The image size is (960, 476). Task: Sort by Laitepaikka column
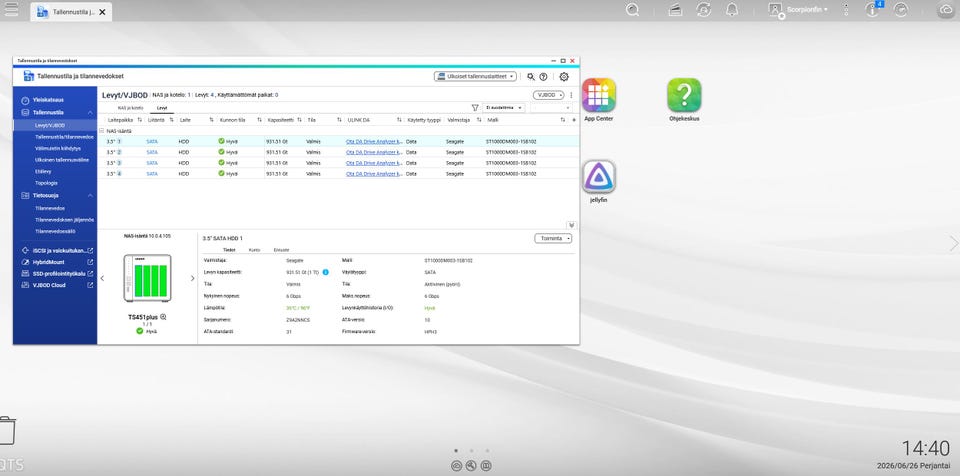[x=141, y=120]
